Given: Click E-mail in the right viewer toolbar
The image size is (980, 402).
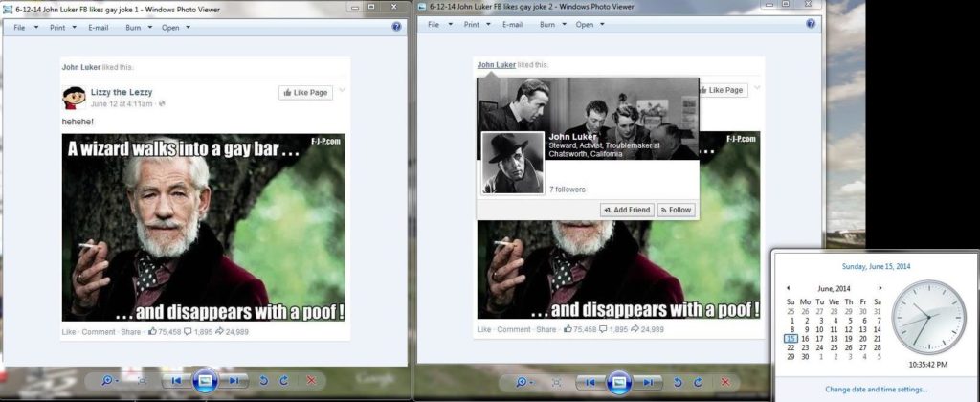Looking at the screenshot, I should (512, 24).
